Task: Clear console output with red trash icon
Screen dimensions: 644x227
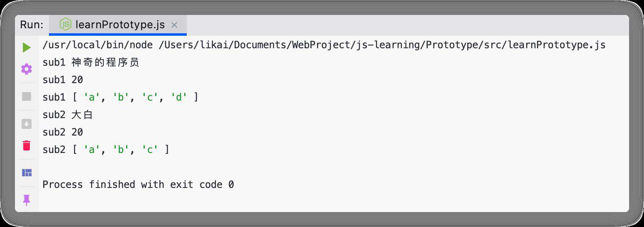Action: click(x=27, y=146)
